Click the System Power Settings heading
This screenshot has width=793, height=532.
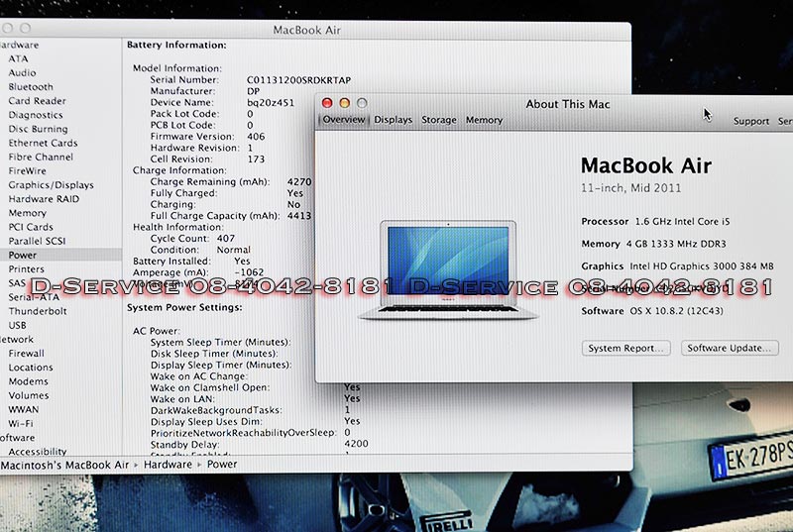184,307
